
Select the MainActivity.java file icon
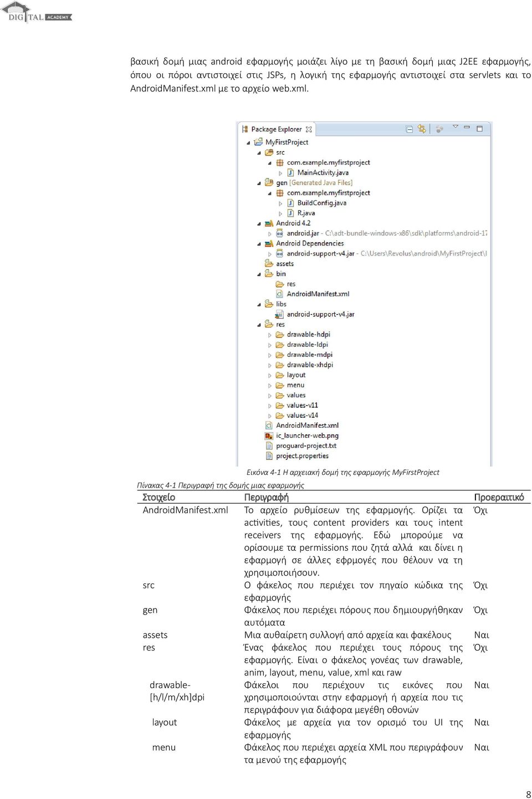pos(290,172)
